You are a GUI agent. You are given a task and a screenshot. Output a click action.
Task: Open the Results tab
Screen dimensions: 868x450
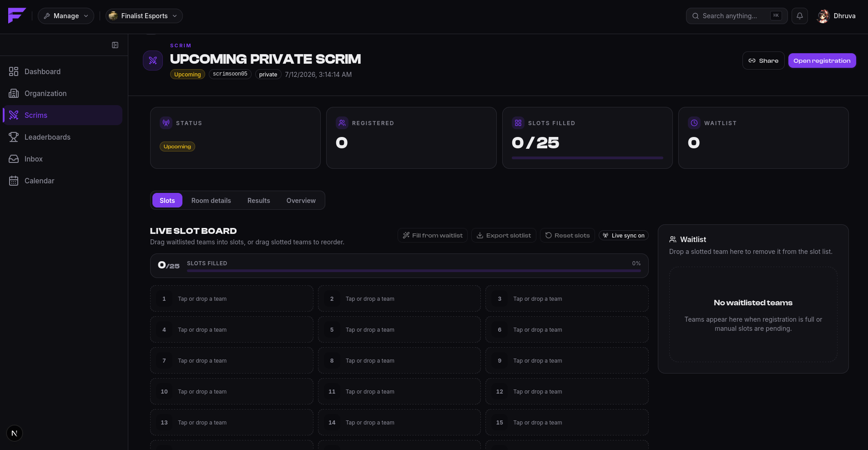(x=259, y=200)
